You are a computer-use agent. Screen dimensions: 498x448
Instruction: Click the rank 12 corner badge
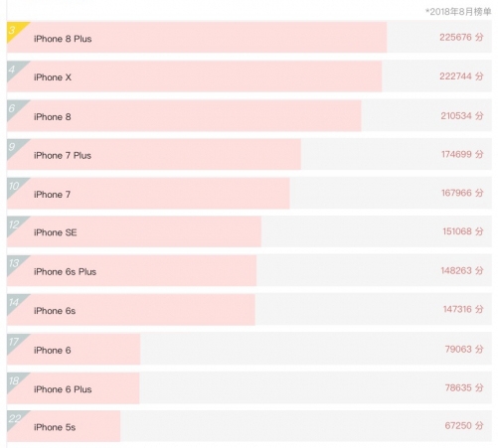tap(15, 224)
